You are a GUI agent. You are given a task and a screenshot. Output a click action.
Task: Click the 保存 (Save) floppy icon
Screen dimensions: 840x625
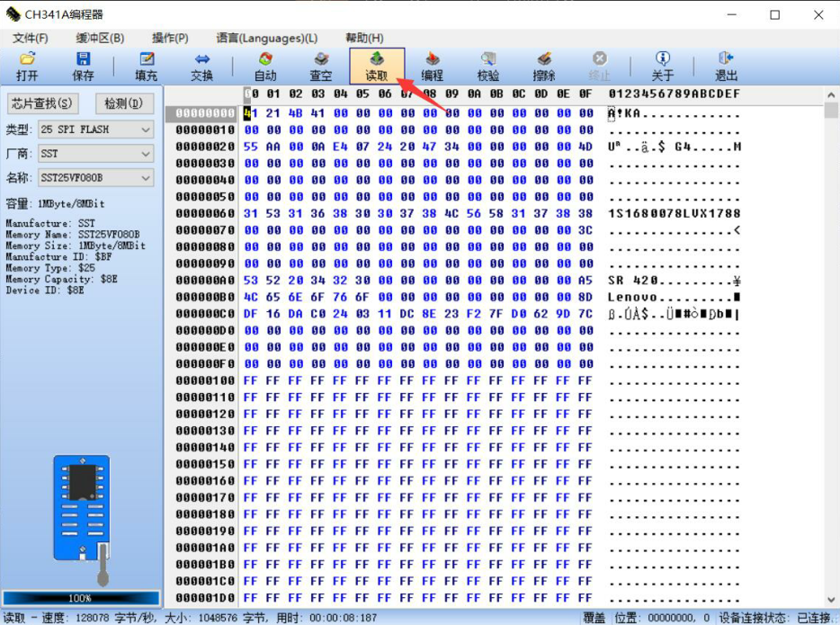[x=83, y=59]
